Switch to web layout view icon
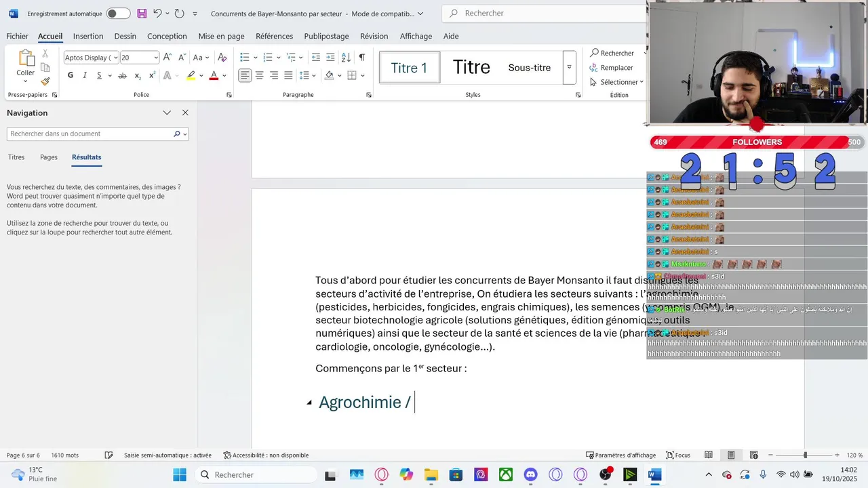The height and width of the screenshot is (488, 868). point(754,455)
